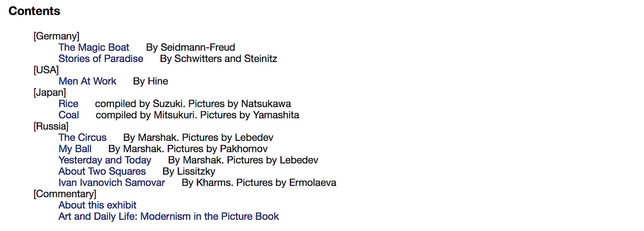Click the [USA] section label

tap(46, 70)
